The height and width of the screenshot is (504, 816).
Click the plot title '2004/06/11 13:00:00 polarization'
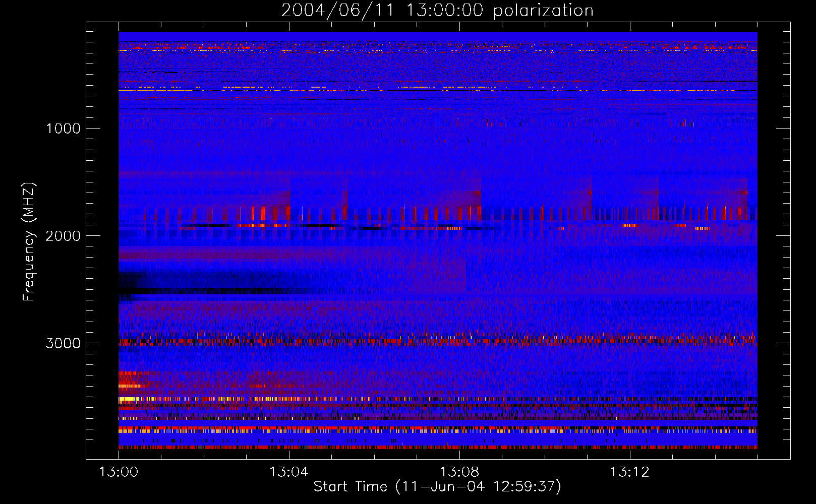click(x=437, y=10)
